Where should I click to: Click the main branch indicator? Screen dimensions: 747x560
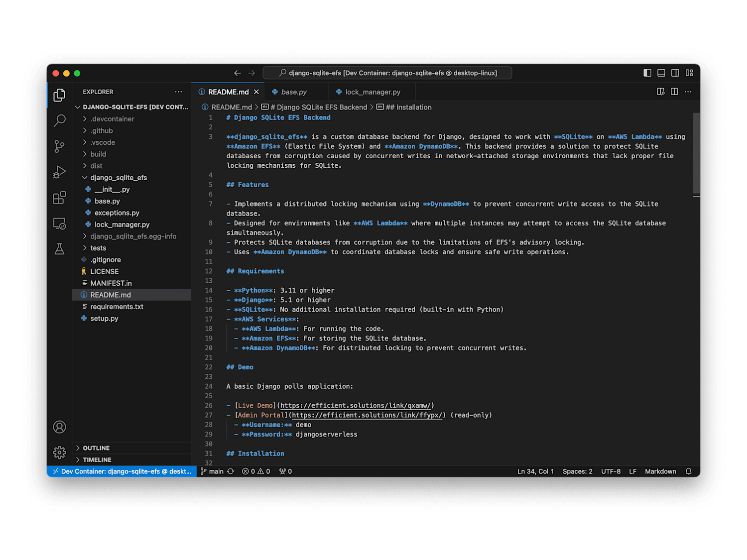click(x=212, y=471)
